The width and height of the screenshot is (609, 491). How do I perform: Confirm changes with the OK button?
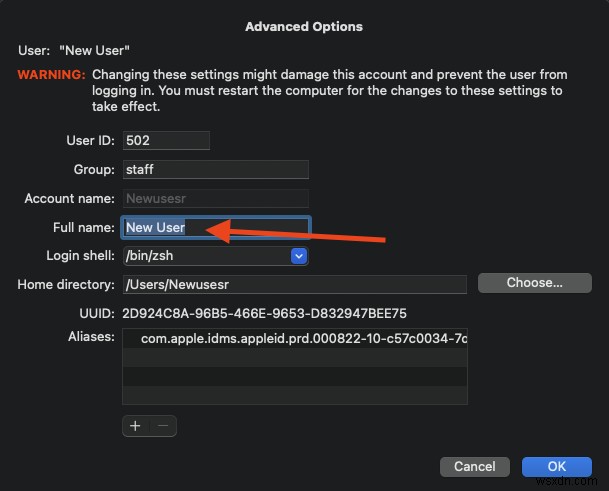point(557,466)
